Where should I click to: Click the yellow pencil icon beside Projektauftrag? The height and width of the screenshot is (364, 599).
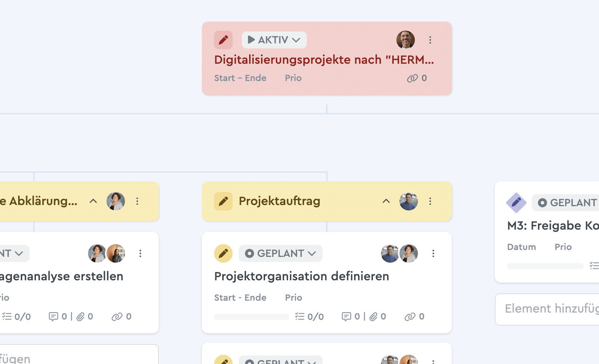223,201
